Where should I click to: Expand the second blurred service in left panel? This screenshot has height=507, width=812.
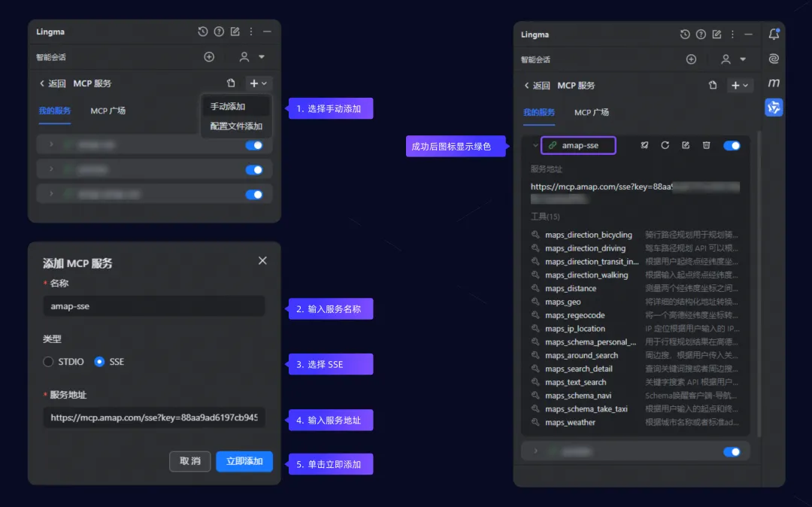pos(51,168)
